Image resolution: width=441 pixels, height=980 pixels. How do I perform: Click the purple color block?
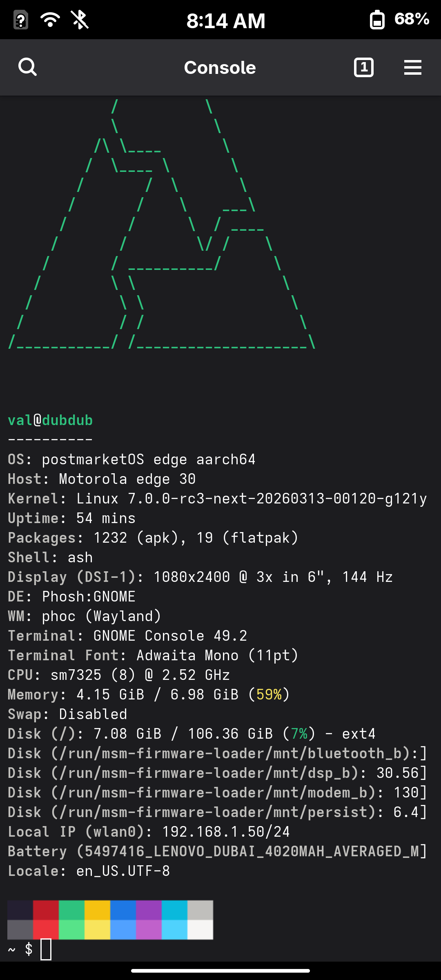tap(149, 910)
